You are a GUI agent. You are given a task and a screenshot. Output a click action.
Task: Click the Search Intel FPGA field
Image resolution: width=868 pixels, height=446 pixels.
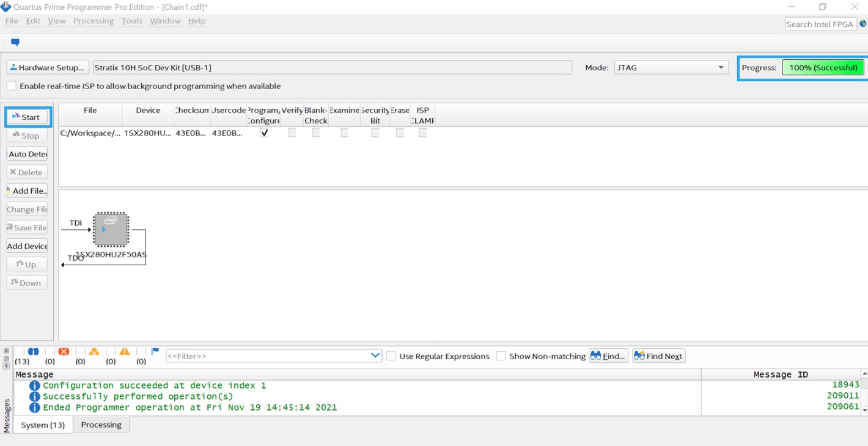820,24
